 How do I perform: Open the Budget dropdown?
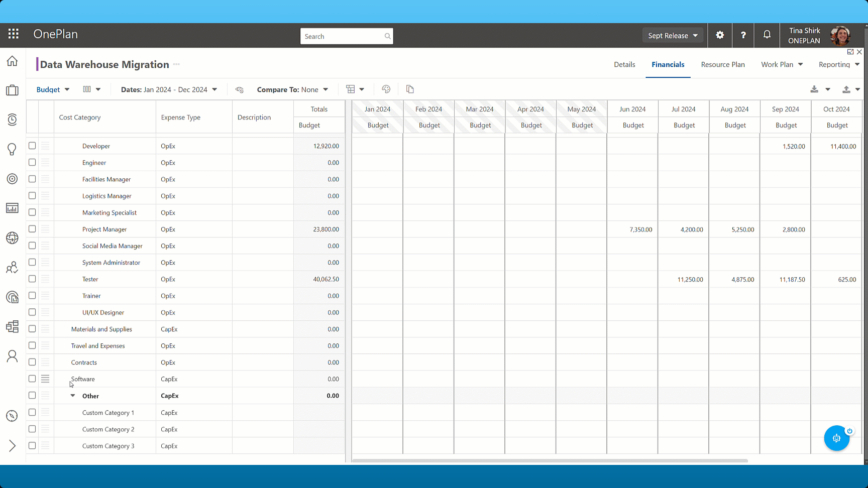tap(53, 89)
